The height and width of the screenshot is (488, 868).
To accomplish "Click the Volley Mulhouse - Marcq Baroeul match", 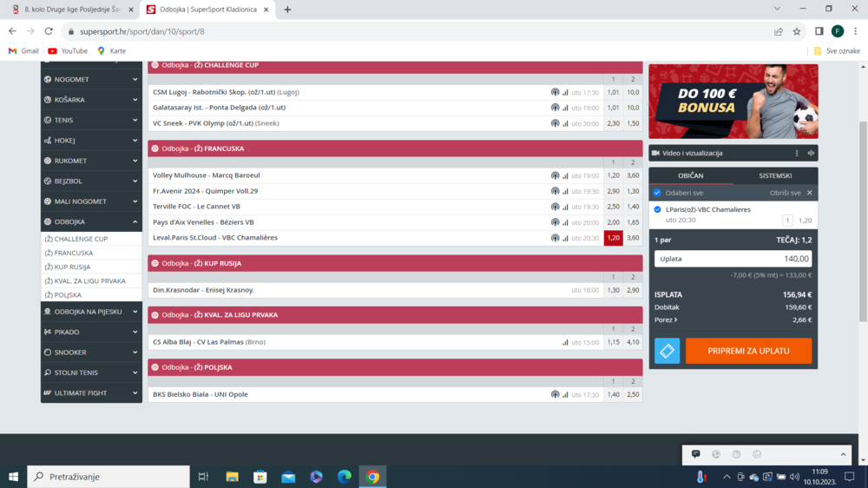I will 207,175.
